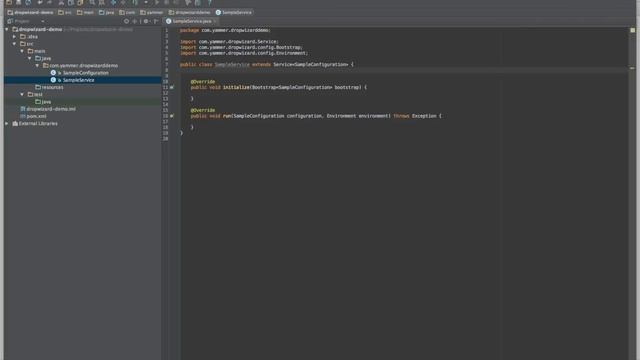The width and height of the screenshot is (640, 360).
Task: Click the warning stripe mark on editor scrollbar
Action: click(x=632, y=68)
